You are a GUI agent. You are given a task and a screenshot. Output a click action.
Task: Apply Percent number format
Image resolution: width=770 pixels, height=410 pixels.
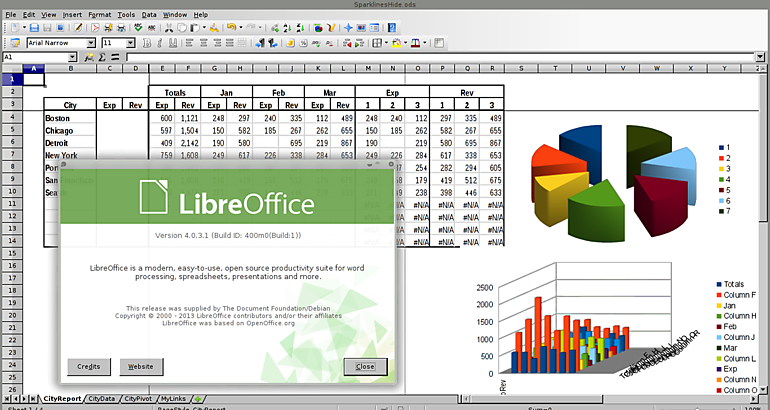pos(303,43)
